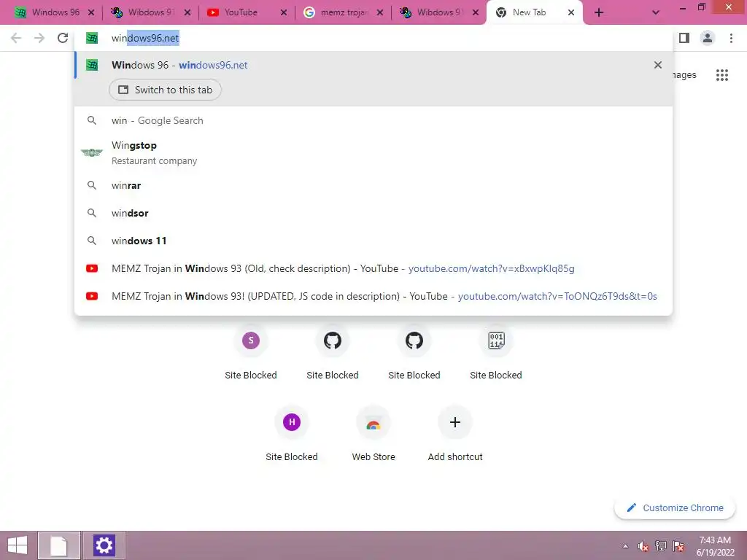Screen dimensions: 747x560
Task: Open the blank document taskbar icon
Action: (58, 545)
